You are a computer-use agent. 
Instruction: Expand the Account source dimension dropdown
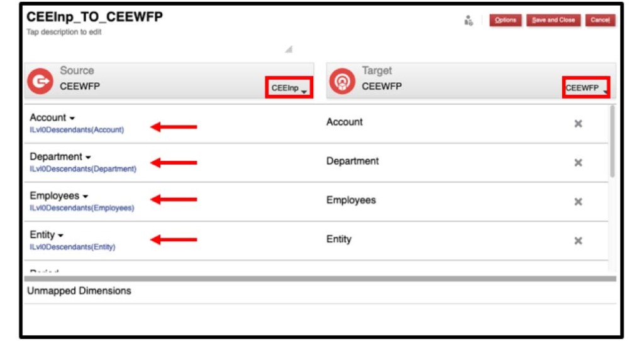[x=72, y=118]
